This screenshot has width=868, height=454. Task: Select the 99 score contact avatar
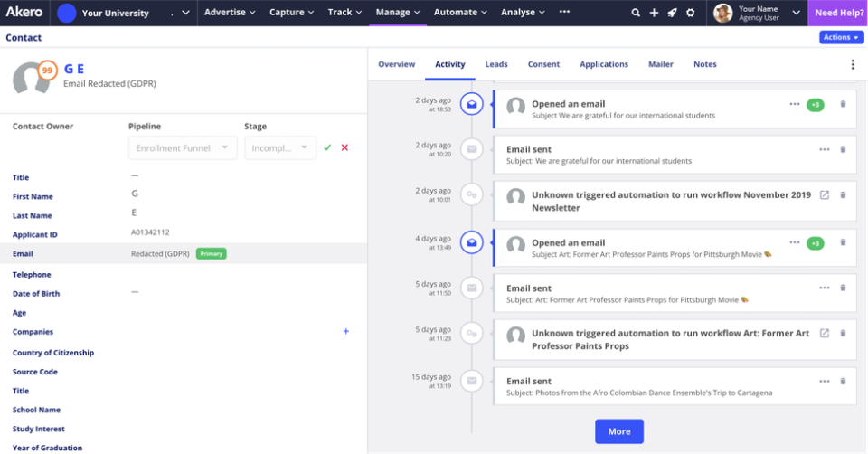pos(33,78)
